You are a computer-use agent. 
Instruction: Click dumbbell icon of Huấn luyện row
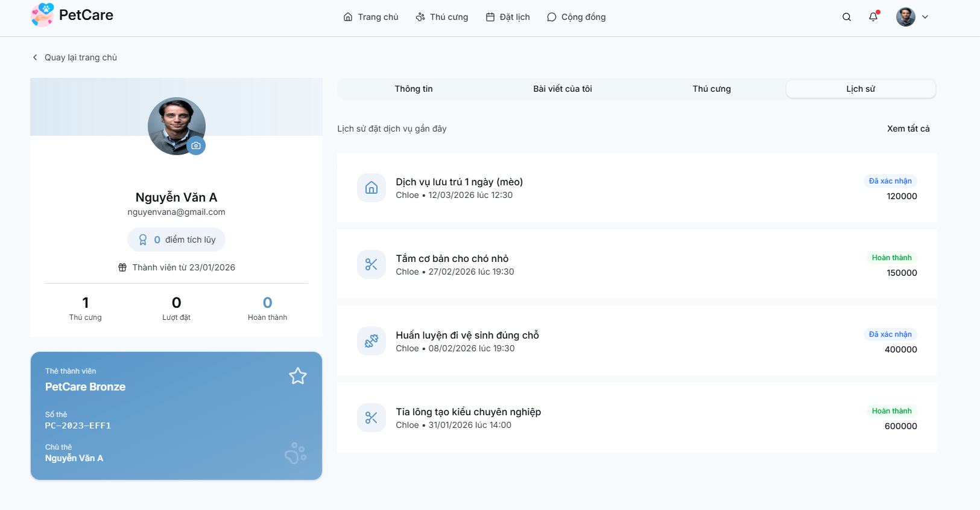pyautogui.click(x=371, y=341)
